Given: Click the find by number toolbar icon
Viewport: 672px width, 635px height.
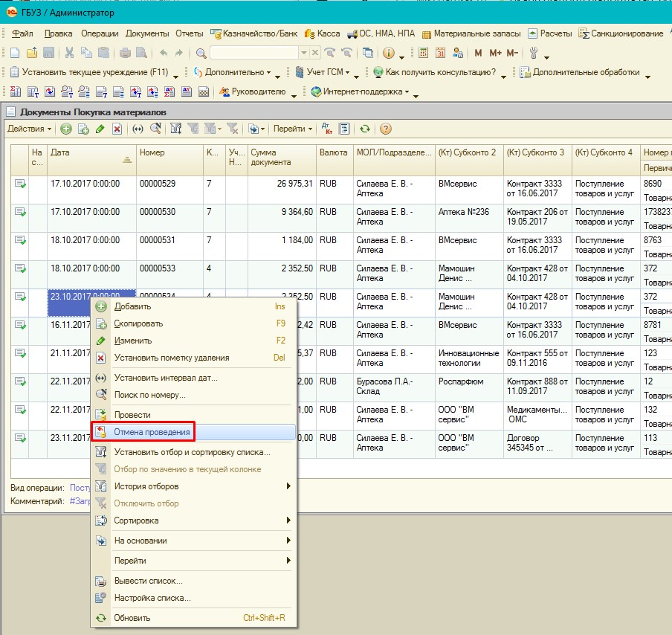Looking at the screenshot, I should [x=155, y=129].
